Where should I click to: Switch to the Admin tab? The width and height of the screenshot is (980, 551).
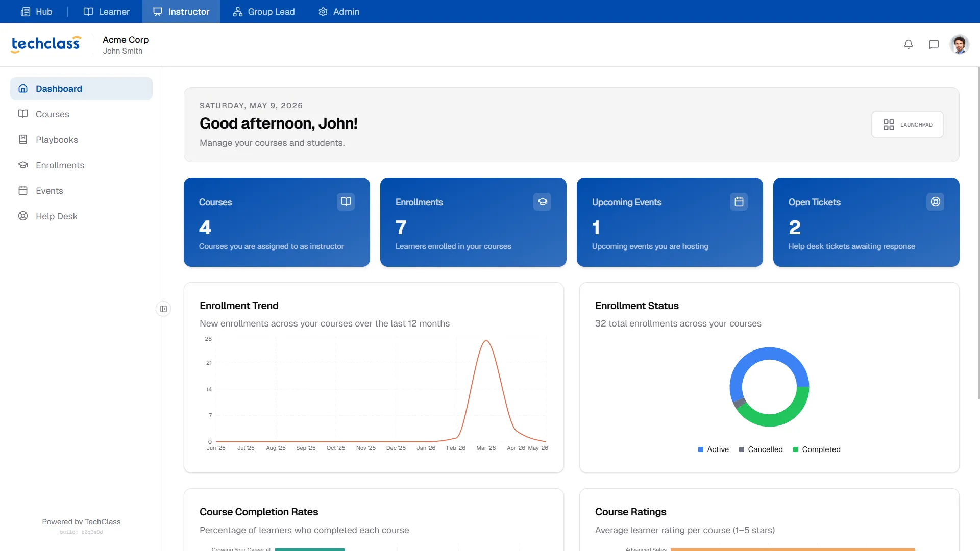[x=339, y=11]
